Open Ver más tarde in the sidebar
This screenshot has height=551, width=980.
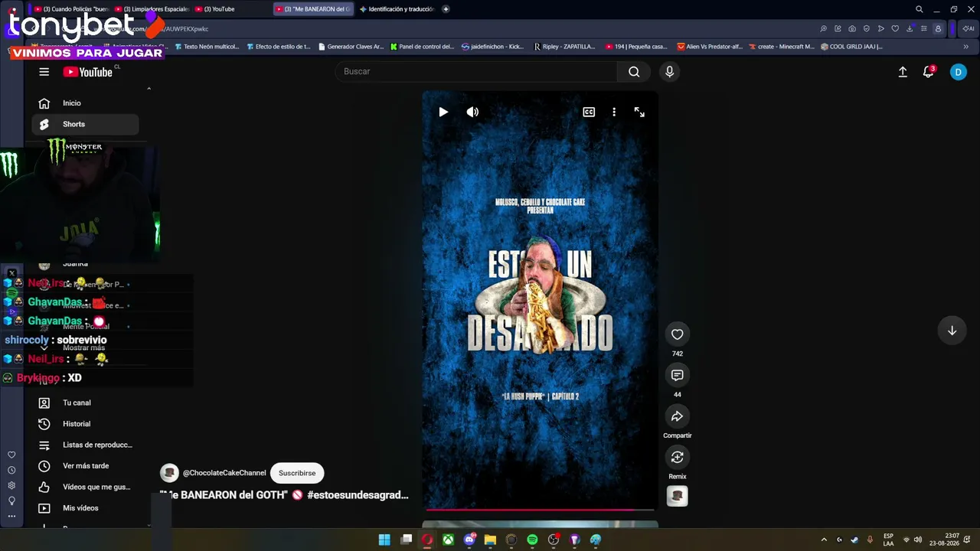point(85,466)
